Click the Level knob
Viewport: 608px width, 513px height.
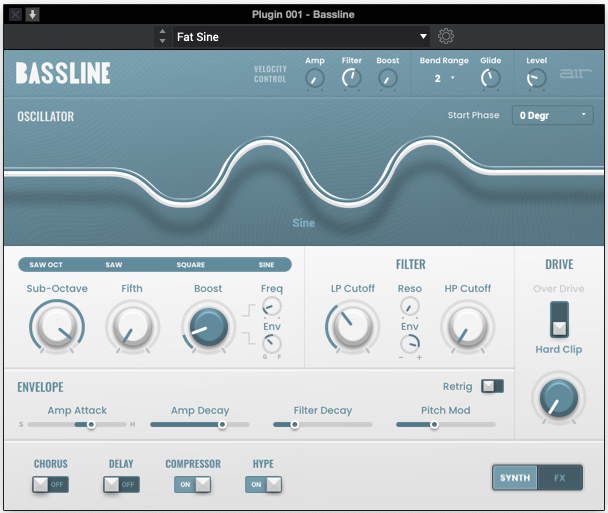[x=536, y=78]
